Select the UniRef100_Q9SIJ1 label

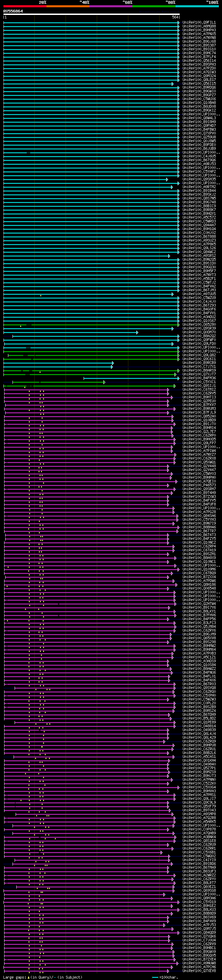199,386
